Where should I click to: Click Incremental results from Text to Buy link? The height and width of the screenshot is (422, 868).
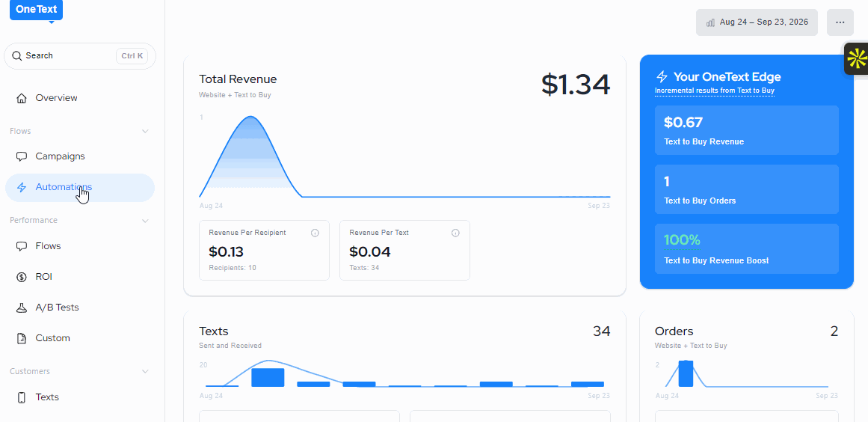(x=714, y=91)
